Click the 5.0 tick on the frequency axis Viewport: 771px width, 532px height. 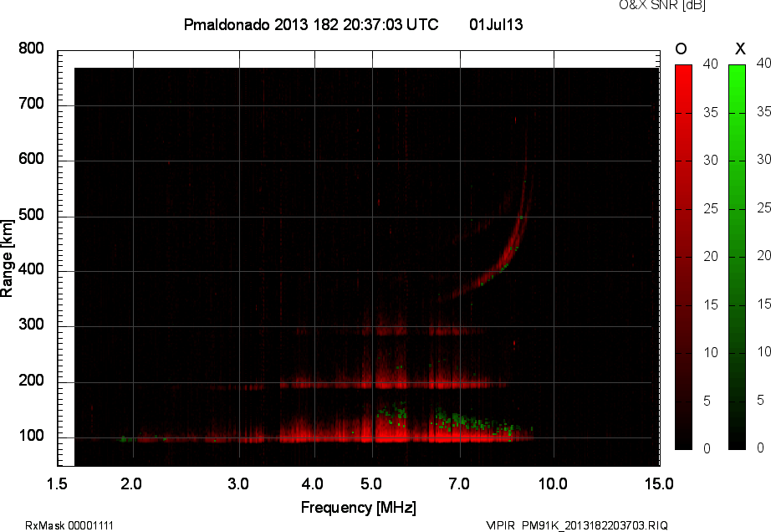372,483
